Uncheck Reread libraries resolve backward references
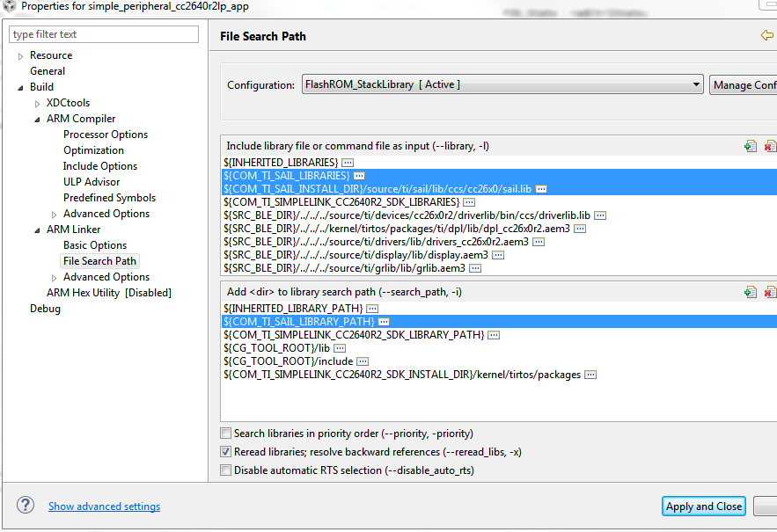 225,452
